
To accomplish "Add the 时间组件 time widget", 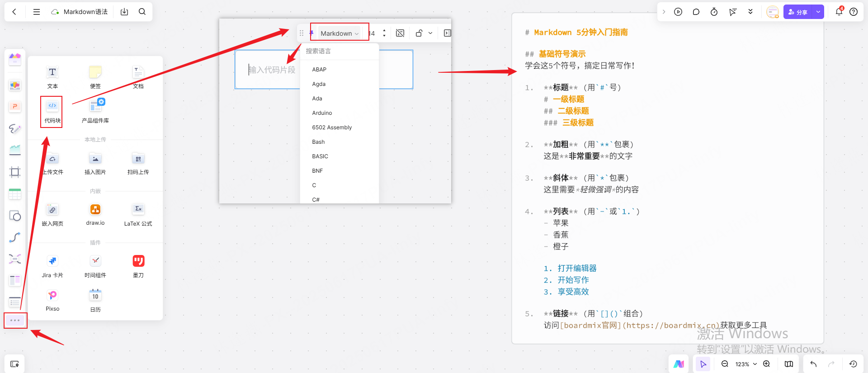I will (95, 266).
